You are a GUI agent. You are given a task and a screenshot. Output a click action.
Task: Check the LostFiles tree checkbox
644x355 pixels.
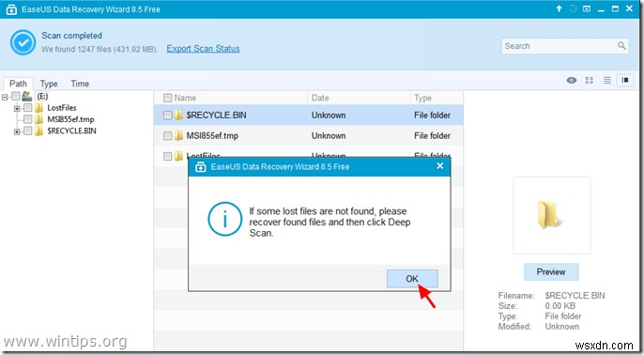(27, 108)
